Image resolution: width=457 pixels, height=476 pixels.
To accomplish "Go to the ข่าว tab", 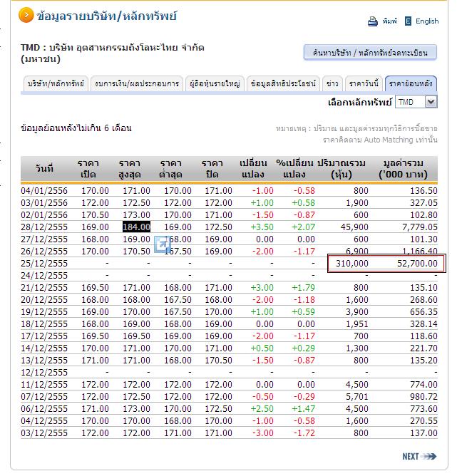I will tap(332, 83).
